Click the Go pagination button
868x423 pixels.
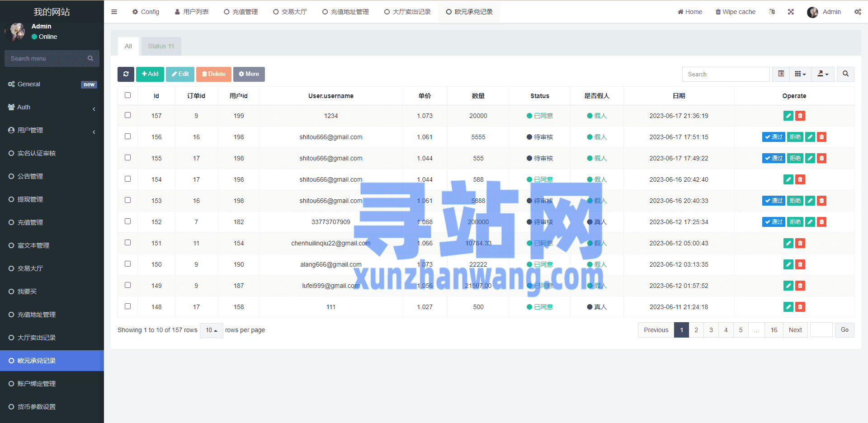click(844, 330)
